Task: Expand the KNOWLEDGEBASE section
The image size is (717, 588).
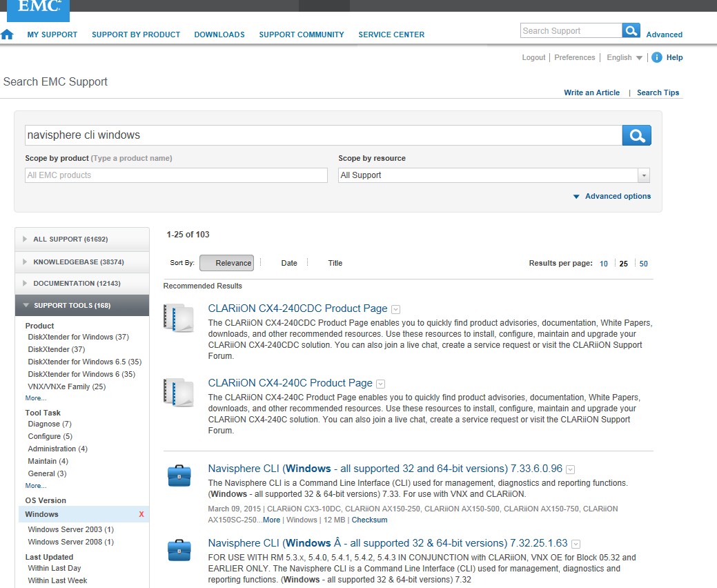Action: (82, 262)
